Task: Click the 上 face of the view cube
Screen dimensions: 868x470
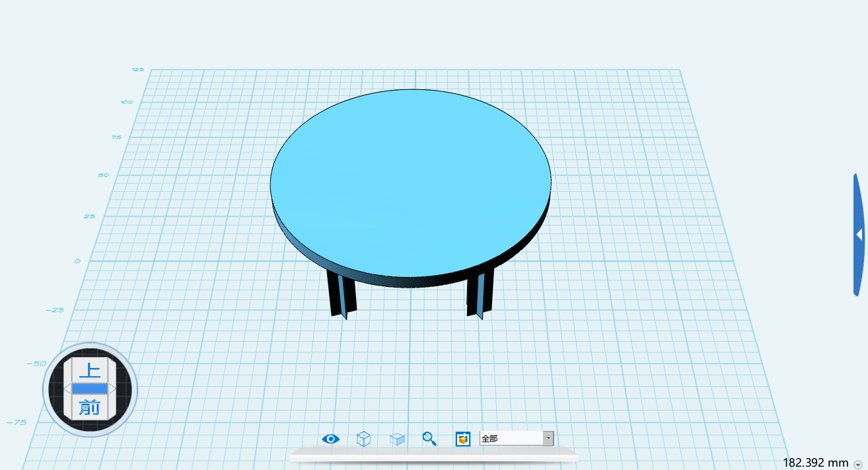Action: point(90,370)
